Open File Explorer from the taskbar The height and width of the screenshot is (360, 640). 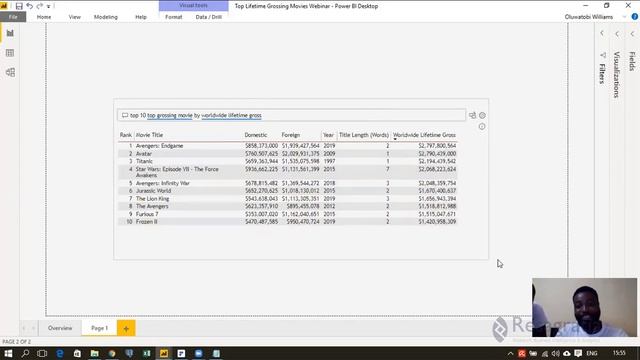(x=94, y=353)
